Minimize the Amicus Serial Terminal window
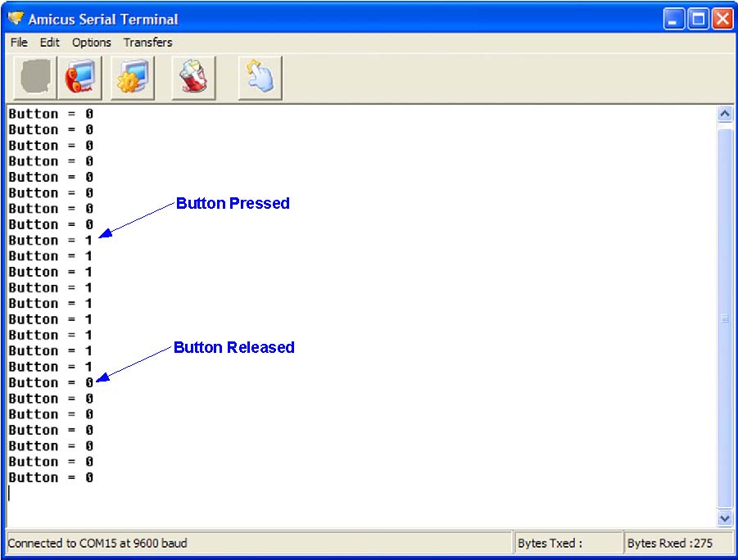This screenshot has height=560, width=738. [x=674, y=20]
